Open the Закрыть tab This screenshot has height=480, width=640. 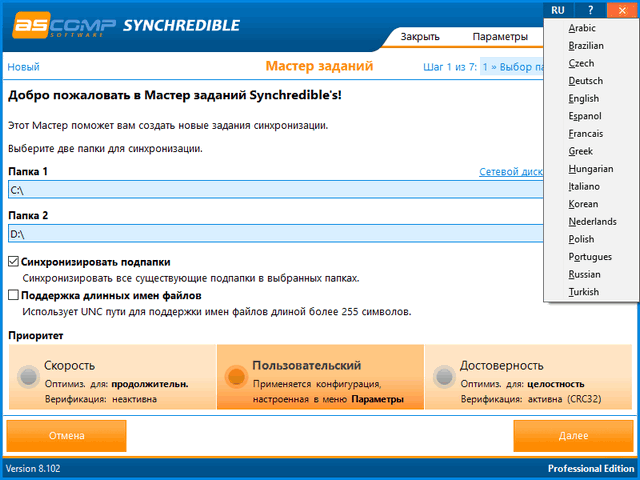420,37
